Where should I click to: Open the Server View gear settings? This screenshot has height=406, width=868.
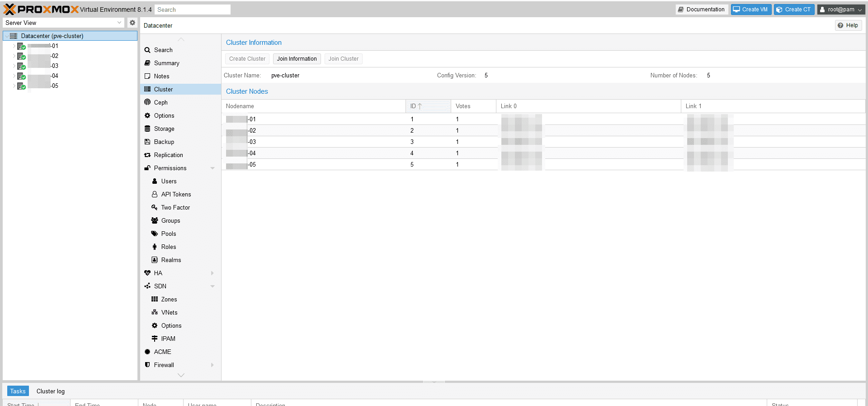[x=132, y=23]
